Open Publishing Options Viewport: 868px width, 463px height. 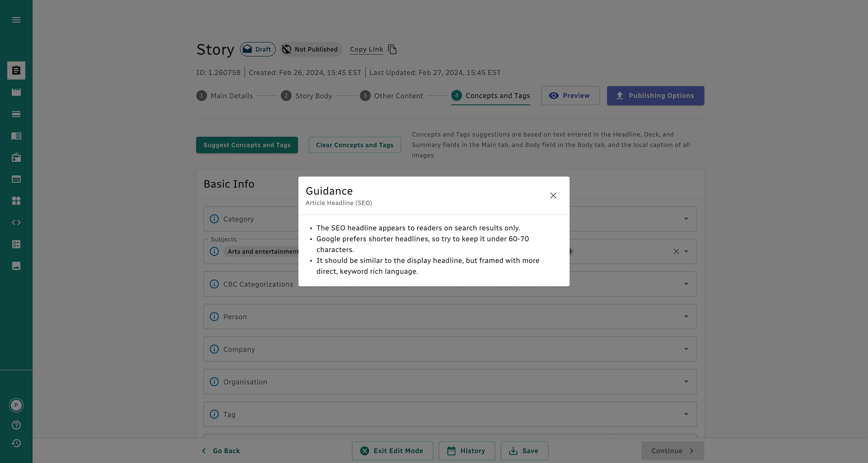click(x=655, y=96)
